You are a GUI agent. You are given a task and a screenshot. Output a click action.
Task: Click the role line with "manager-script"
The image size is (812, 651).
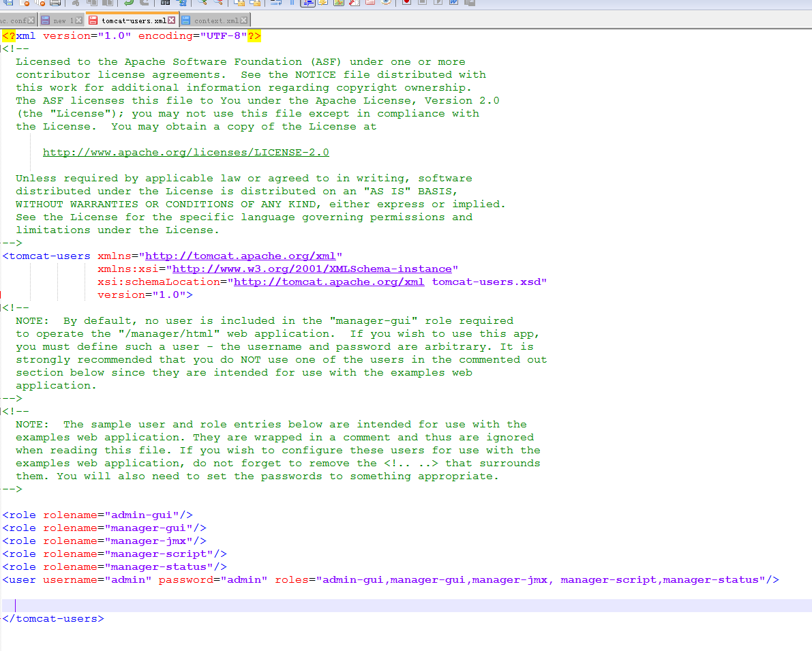(x=115, y=554)
